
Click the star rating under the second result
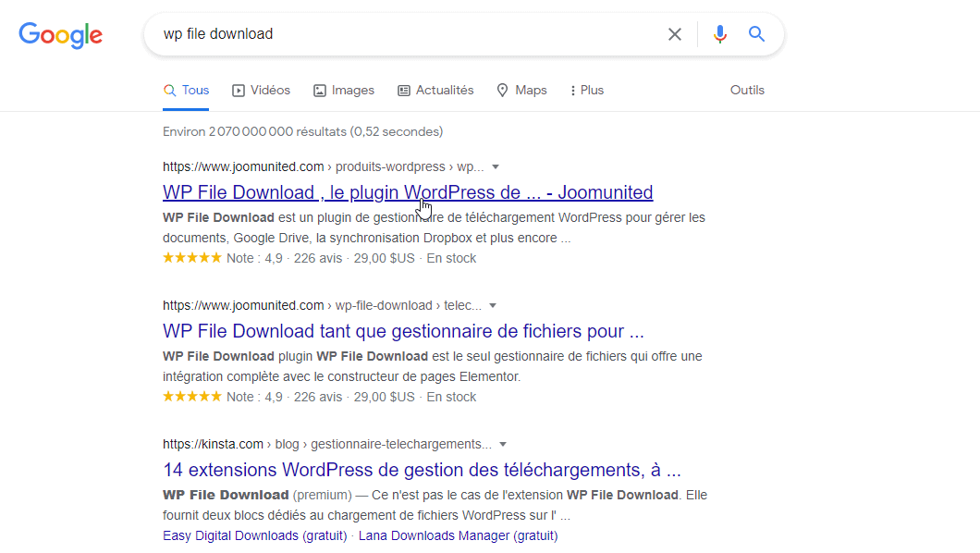point(192,397)
